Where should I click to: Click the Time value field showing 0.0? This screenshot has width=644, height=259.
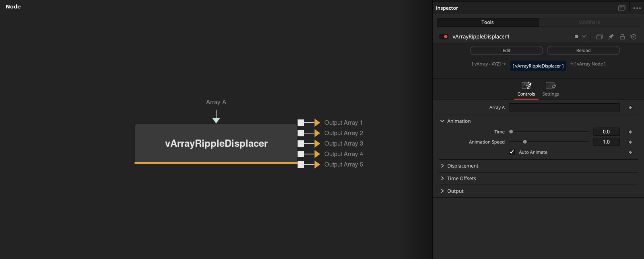(607, 132)
